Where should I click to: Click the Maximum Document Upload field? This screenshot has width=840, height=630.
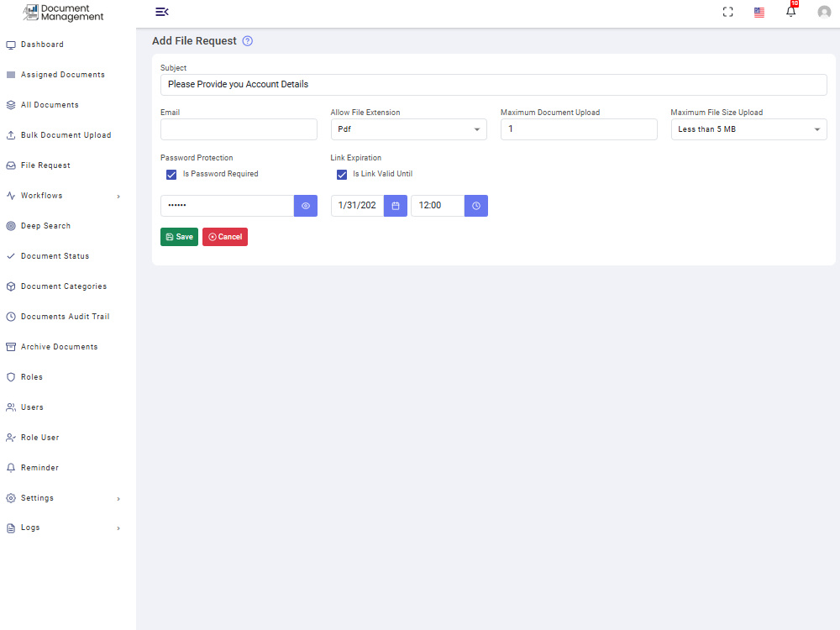click(579, 129)
